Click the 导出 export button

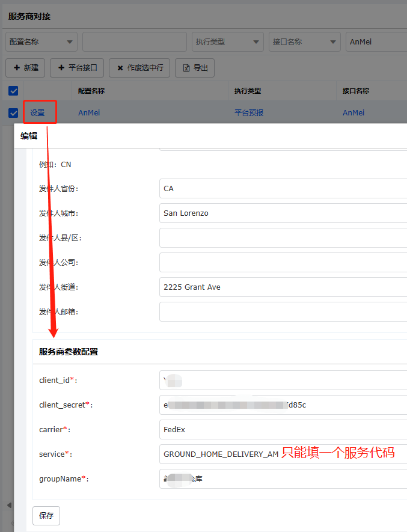(195, 68)
